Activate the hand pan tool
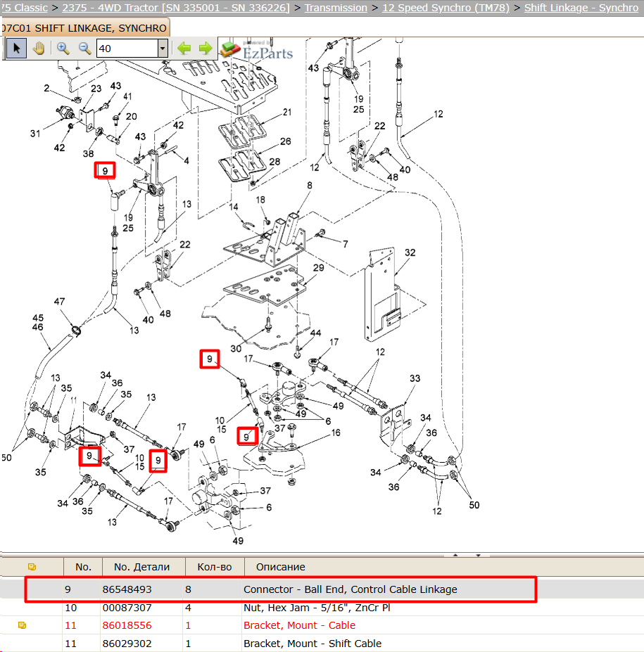 click(39, 49)
